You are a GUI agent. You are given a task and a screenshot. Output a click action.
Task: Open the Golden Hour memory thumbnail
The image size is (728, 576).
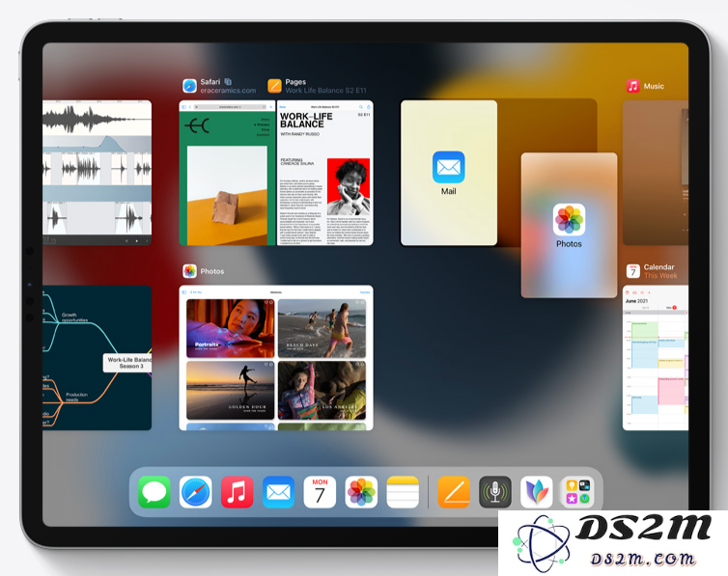[x=231, y=391]
